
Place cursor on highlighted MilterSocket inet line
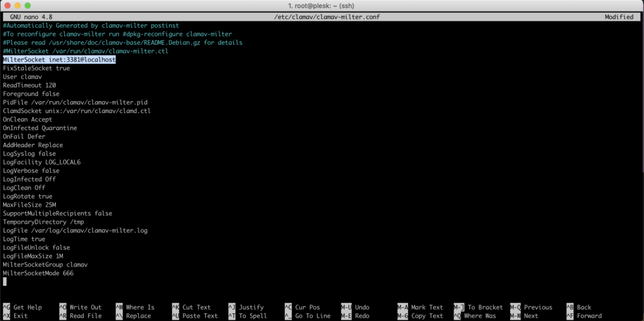59,60
